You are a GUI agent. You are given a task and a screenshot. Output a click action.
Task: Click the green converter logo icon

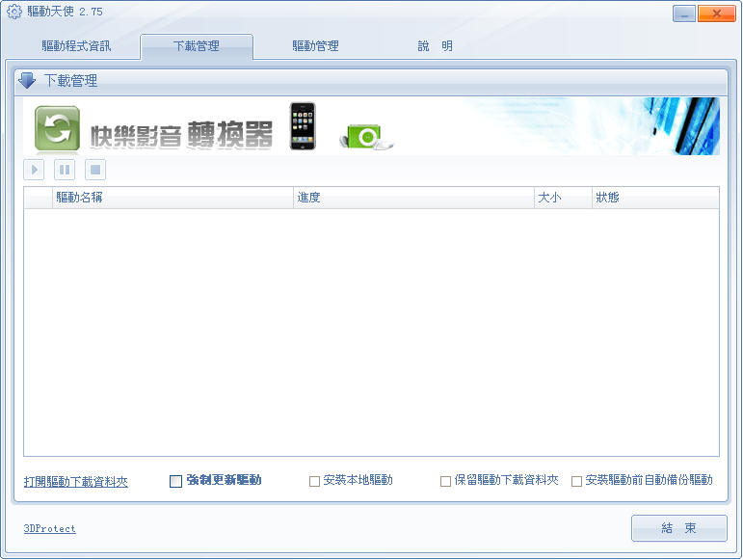(57, 129)
